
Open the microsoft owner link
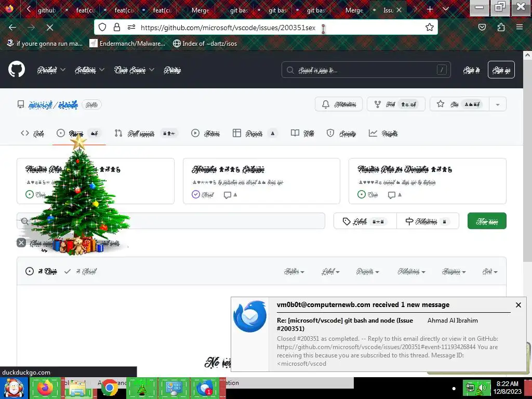[x=41, y=105]
